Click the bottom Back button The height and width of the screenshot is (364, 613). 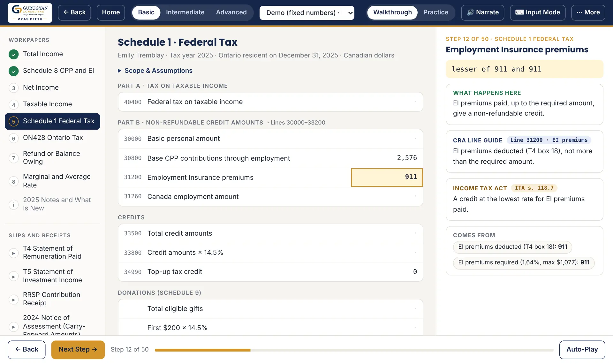pos(26,350)
